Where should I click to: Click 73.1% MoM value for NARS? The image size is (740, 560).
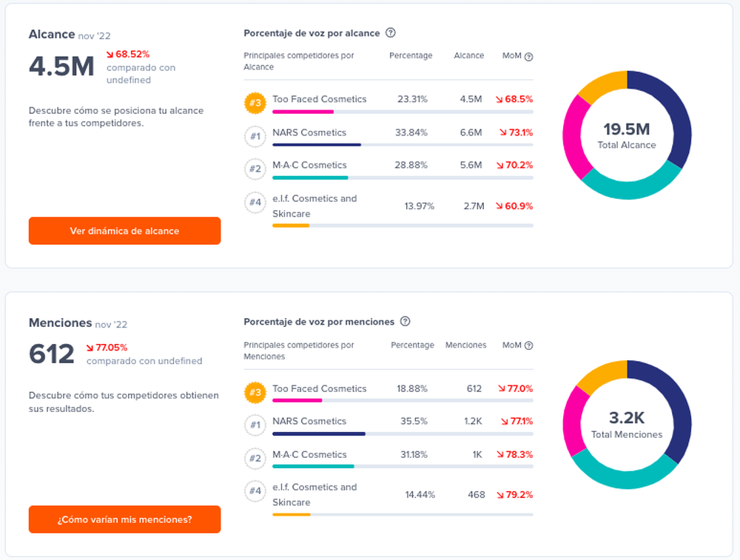[x=521, y=132]
